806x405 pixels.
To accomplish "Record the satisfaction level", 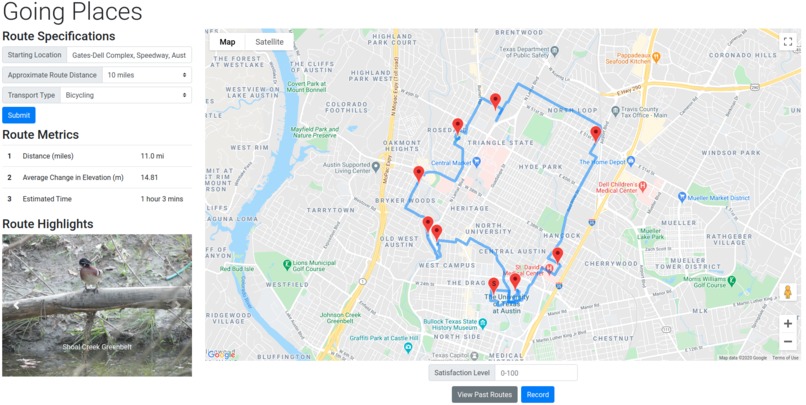I will pyautogui.click(x=538, y=395).
